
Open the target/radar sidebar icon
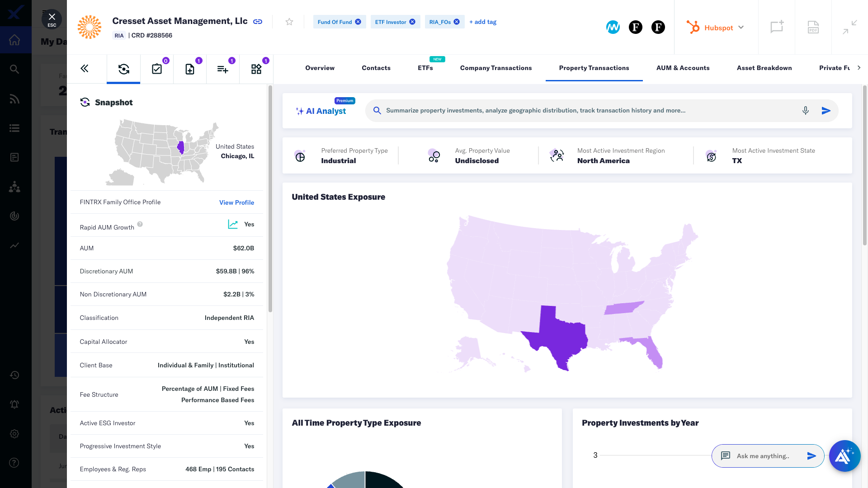[x=14, y=216]
